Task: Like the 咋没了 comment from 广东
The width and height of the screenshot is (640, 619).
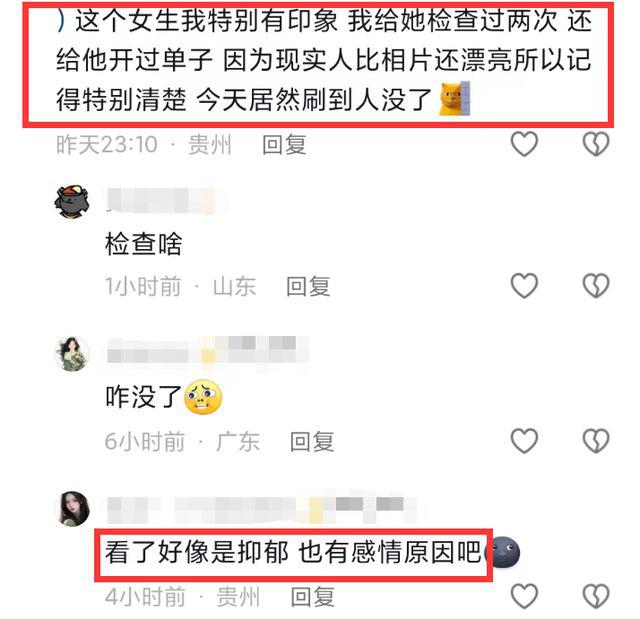Action: (x=524, y=441)
